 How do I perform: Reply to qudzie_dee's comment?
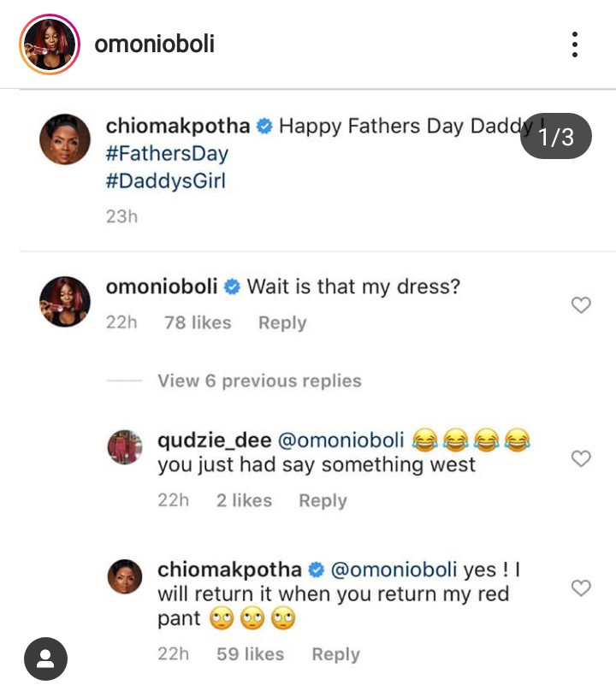323,501
